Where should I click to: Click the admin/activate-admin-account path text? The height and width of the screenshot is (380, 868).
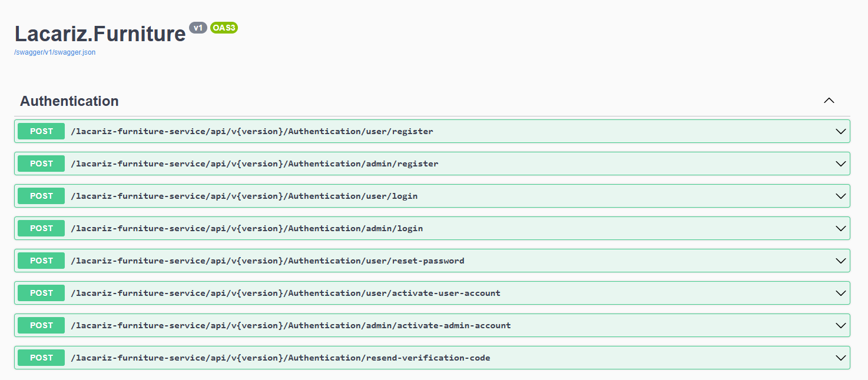290,325
